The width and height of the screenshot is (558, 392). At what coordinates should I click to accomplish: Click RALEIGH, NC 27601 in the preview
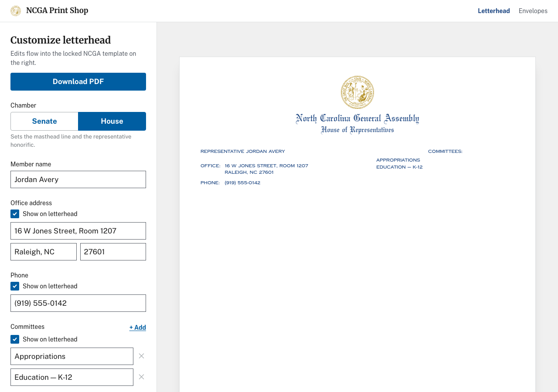249,172
